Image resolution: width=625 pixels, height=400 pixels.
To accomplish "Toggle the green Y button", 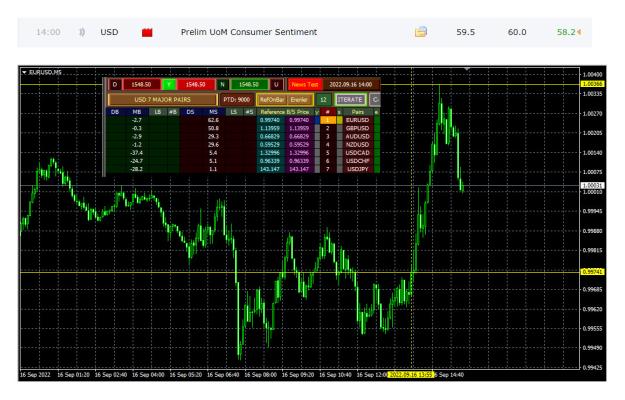I will 169,84.
